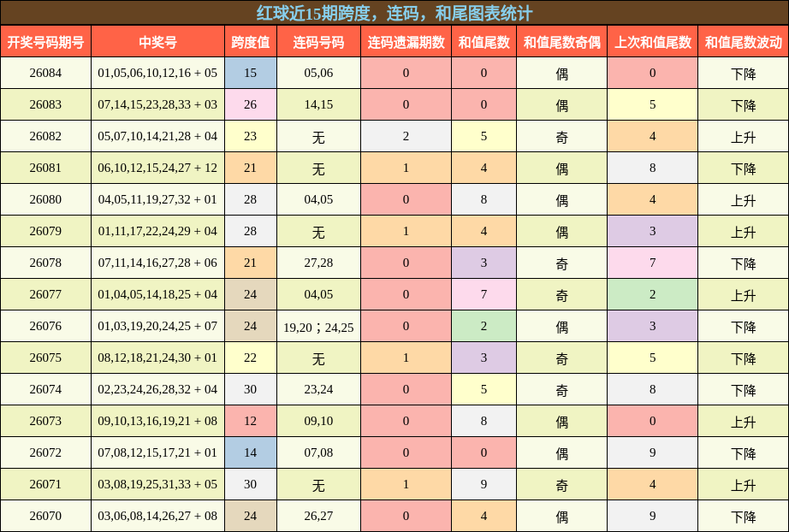Click consecutive numbers 07,08

(x=318, y=453)
